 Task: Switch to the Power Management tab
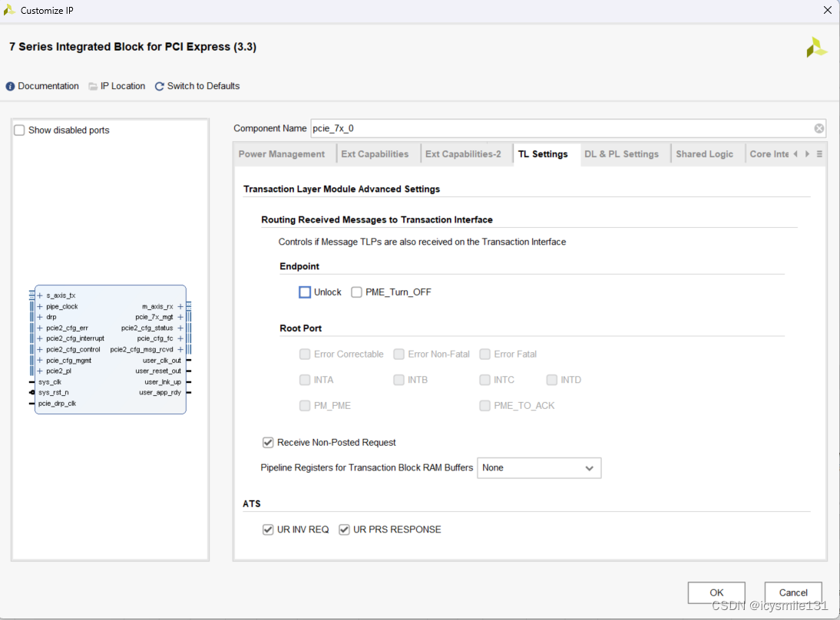tap(282, 154)
